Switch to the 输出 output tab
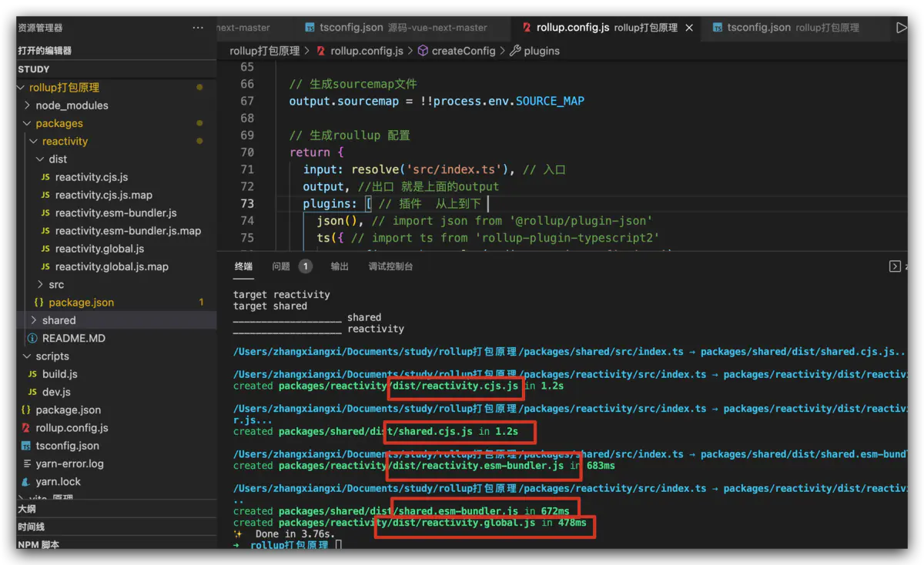 [x=339, y=266]
